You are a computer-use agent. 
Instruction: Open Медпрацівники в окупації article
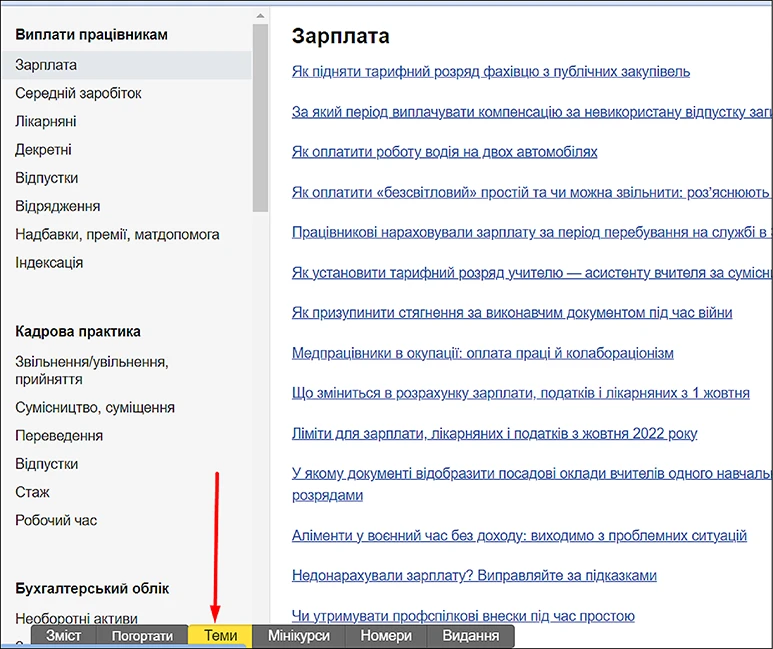pos(482,353)
